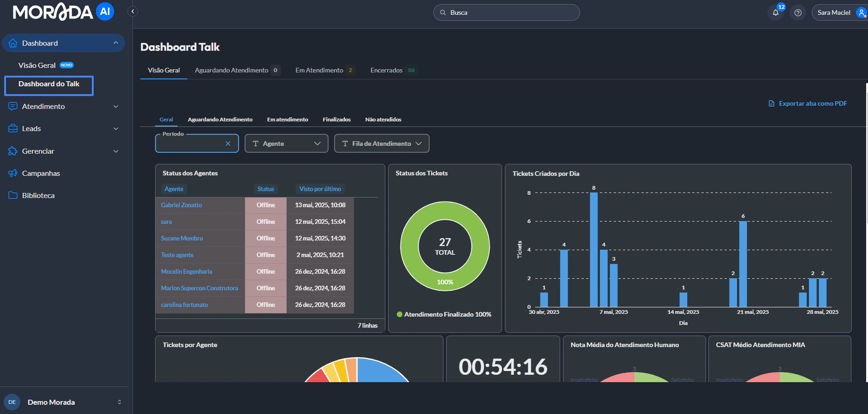Click the PDF export document icon
Viewport: 868px width, 414px height.
[x=771, y=103]
